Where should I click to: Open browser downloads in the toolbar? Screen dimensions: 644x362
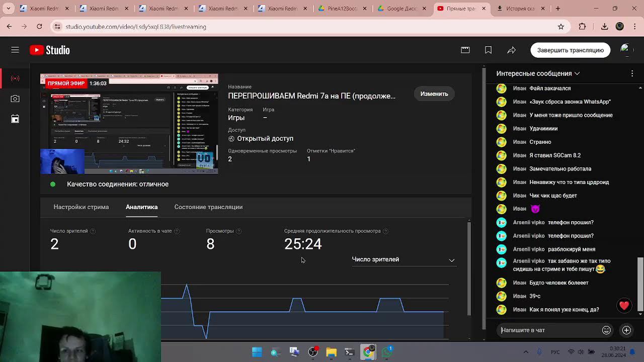604,27
